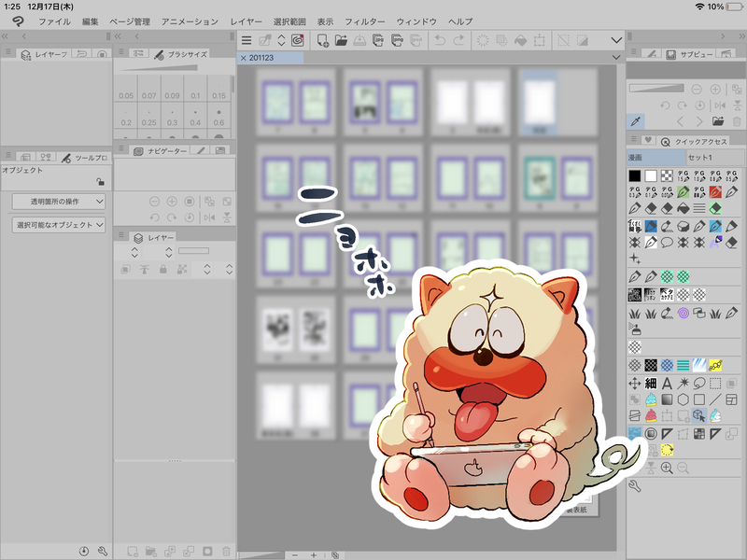Open the Clip Studio launcher spiral icon
747x560 pixels.
tap(298, 40)
